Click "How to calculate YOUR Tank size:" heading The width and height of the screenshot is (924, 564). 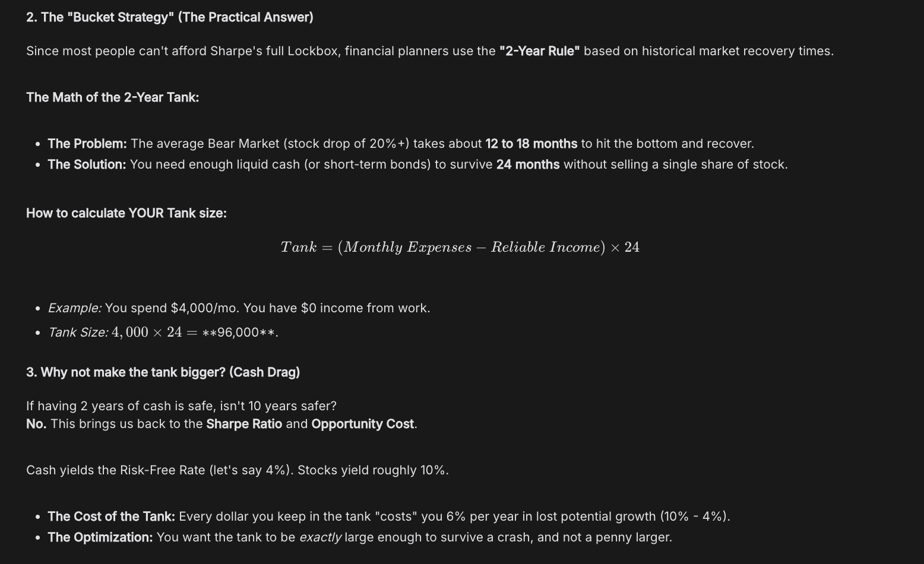126,213
